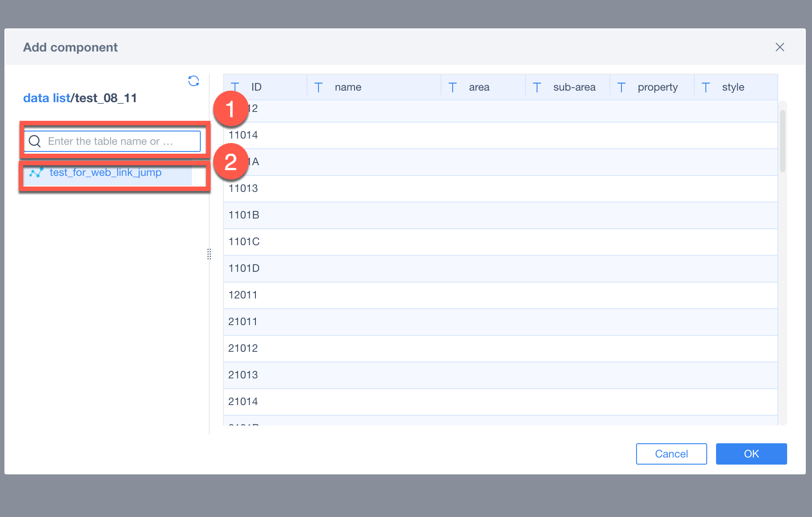
Task: Select the row with ID 21013
Action: 501,375
